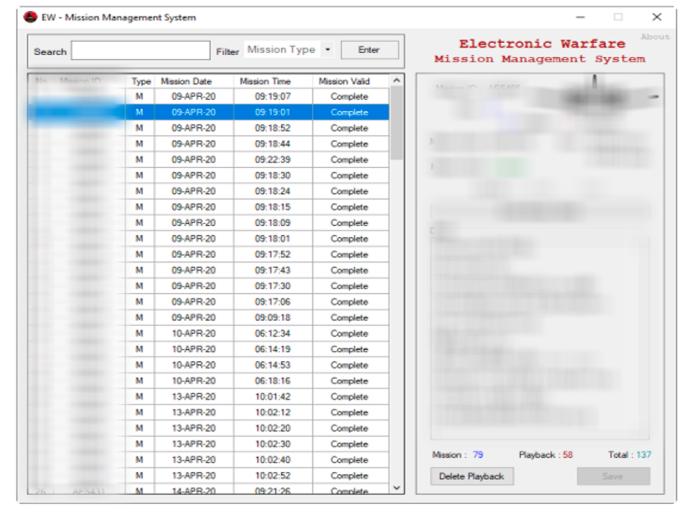Select the mission row timed 09:22:39
690x517 pixels.
(x=263, y=159)
